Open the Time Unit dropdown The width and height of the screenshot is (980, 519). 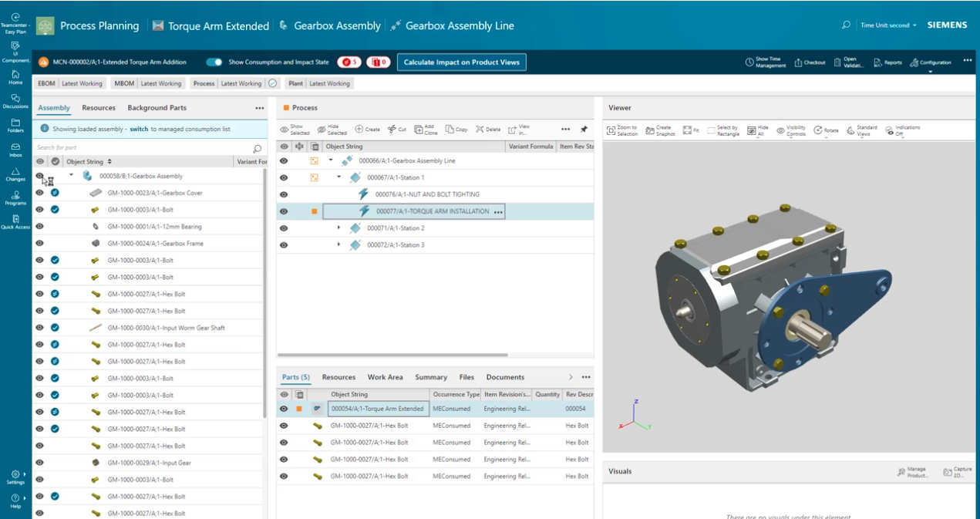(x=888, y=25)
